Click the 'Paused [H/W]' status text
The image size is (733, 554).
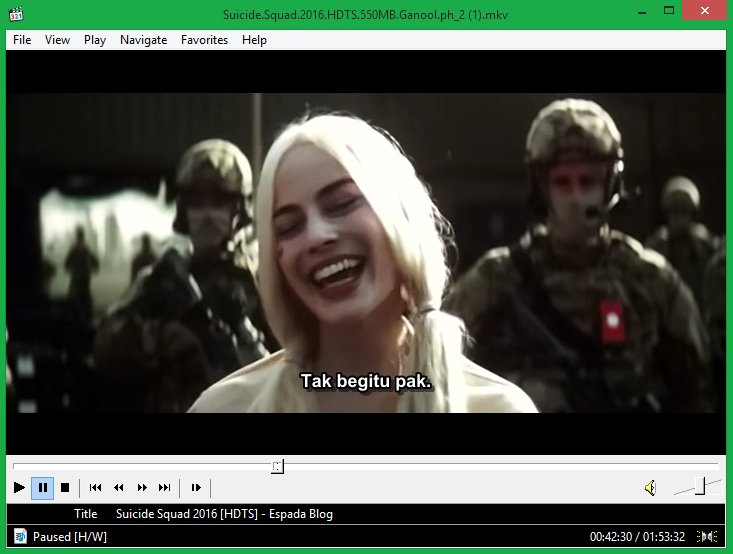click(x=70, y=537)
